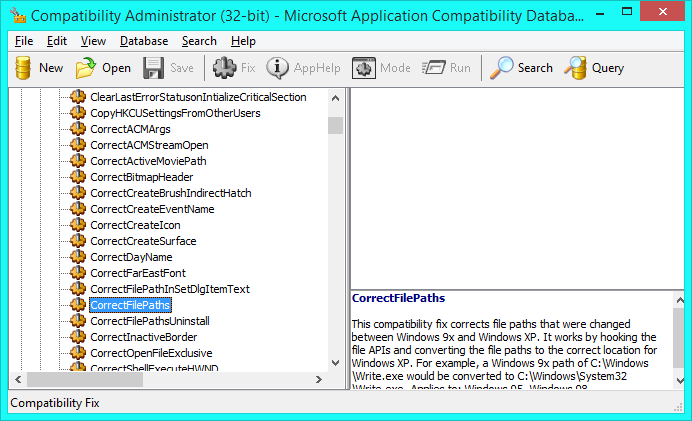692x421 pixels.
Task: Select the CorrectACMStreamOpen fix
Action: tap(149, 145)
